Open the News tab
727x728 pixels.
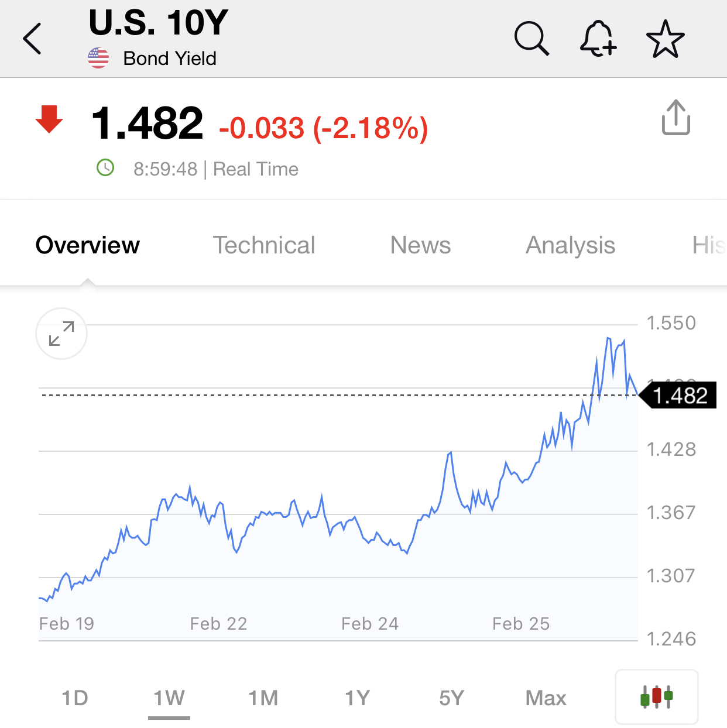point(420,245)
